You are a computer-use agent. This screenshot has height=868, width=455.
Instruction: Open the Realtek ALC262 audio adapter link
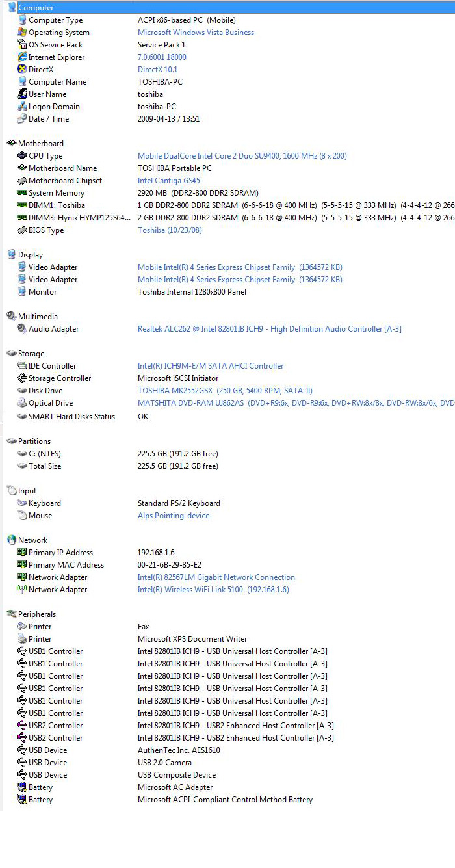(270, 329)
